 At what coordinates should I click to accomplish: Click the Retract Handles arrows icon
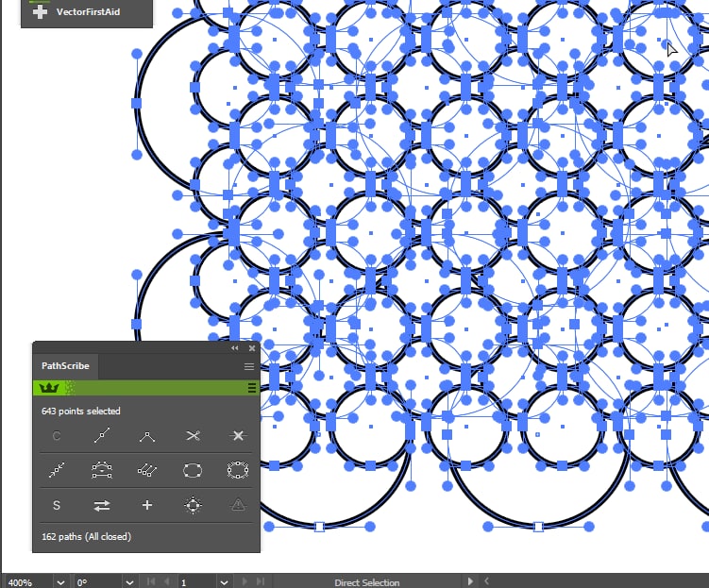[x=57, y=470]
